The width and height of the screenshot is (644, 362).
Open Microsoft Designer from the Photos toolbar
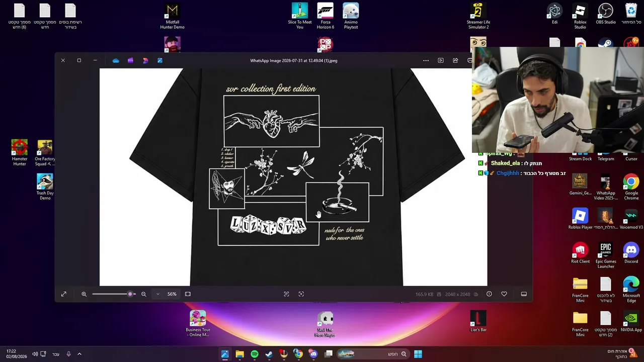(x=145, y=60)
